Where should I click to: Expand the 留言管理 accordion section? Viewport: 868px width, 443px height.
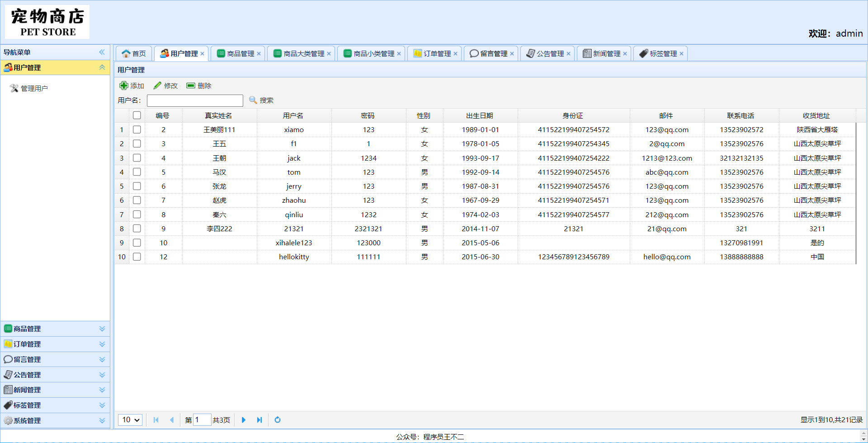coord(102,360)
